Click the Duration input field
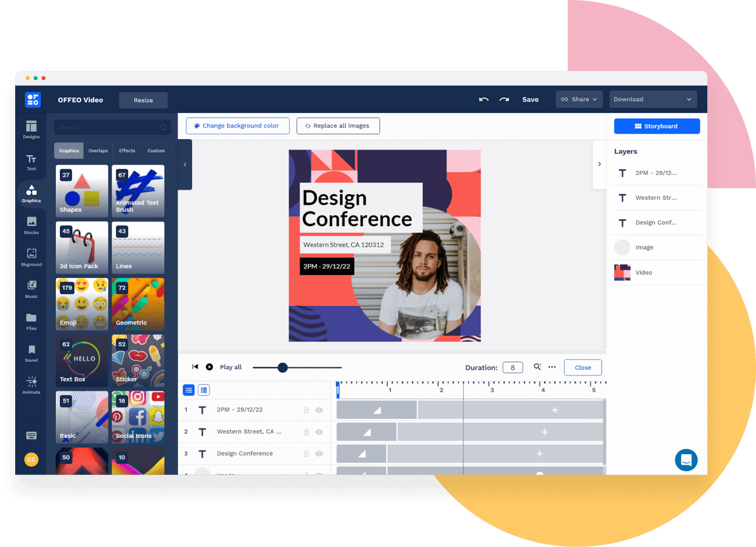This screenshot has width=756, height=547. pyautogui.click(x=512, y=367)
